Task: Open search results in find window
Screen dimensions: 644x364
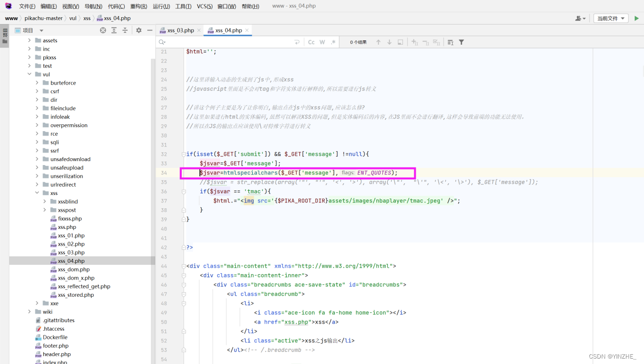Action: pos(401,42)
